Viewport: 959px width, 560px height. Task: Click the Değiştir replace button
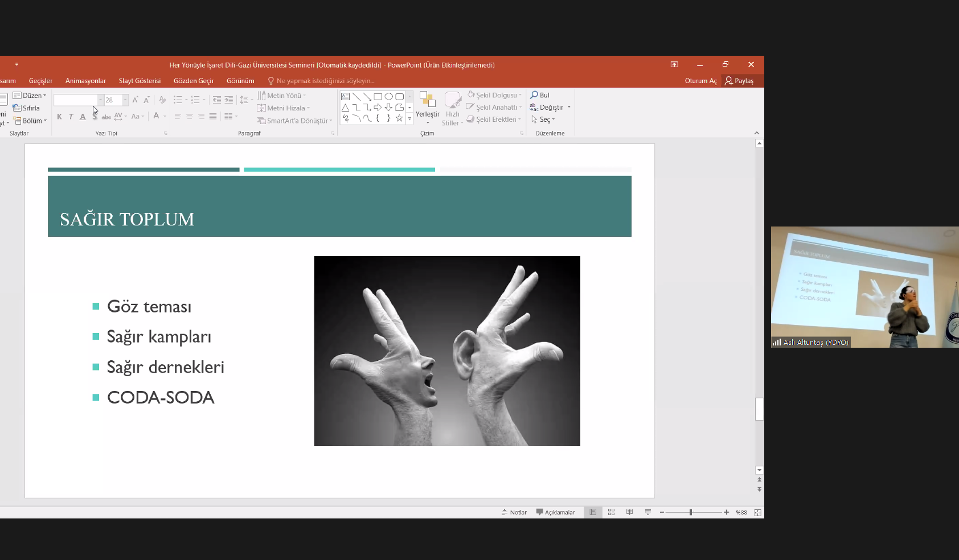pos(550,107)
